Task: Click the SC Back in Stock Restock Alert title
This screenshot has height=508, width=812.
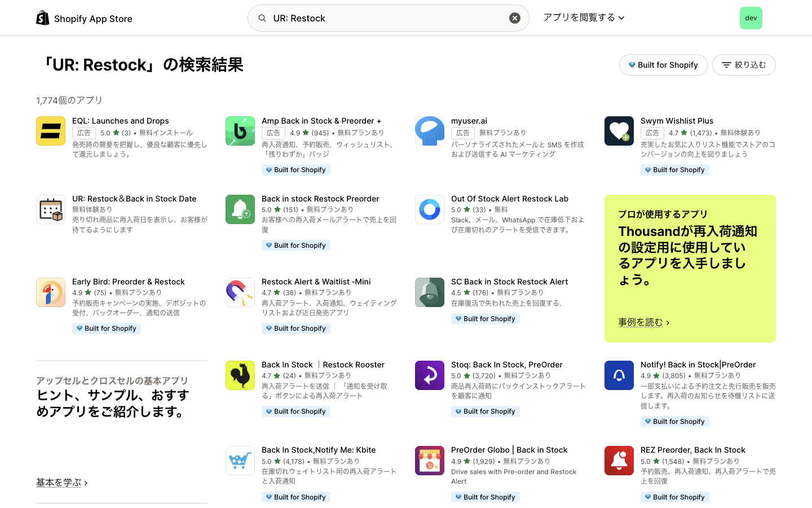Action: [510, 282]
